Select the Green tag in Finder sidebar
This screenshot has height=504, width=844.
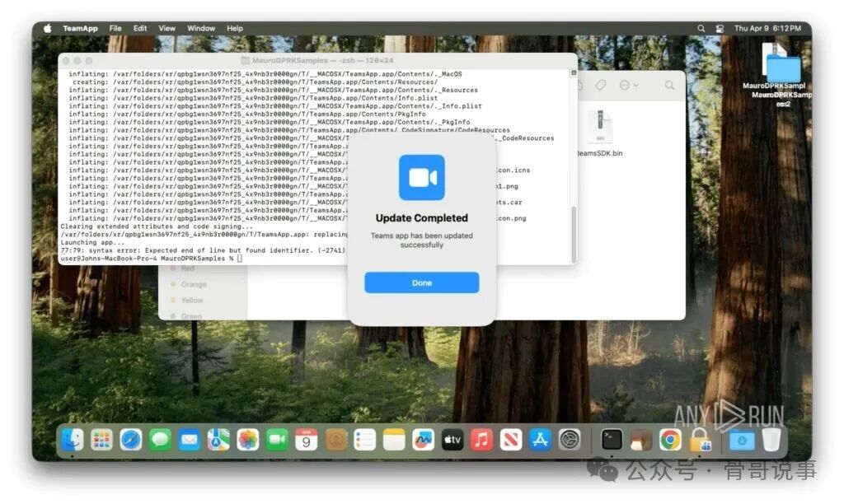pos(191,315)
